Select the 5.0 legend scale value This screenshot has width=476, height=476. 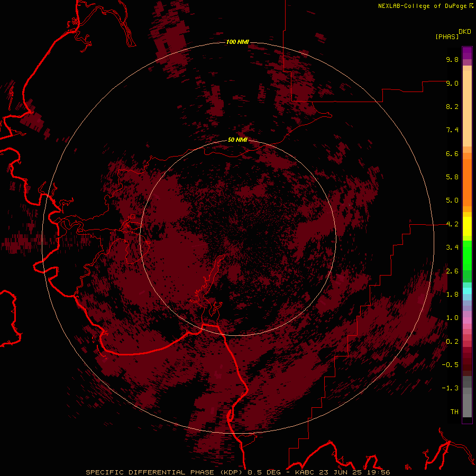(452, 200)
